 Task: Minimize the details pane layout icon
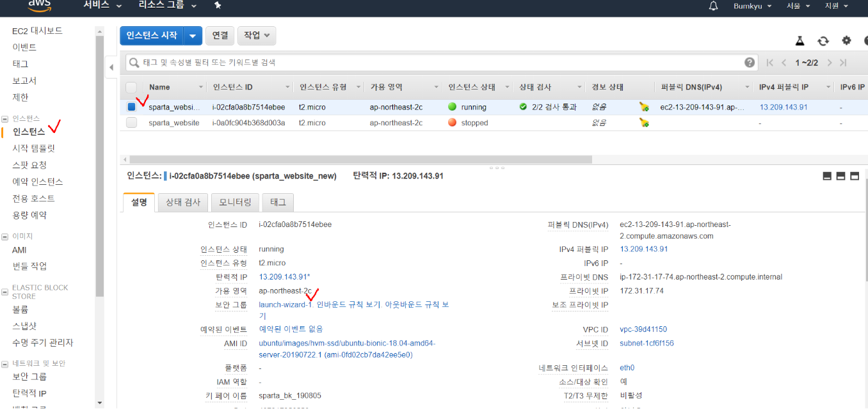click(x=827, y=176)
